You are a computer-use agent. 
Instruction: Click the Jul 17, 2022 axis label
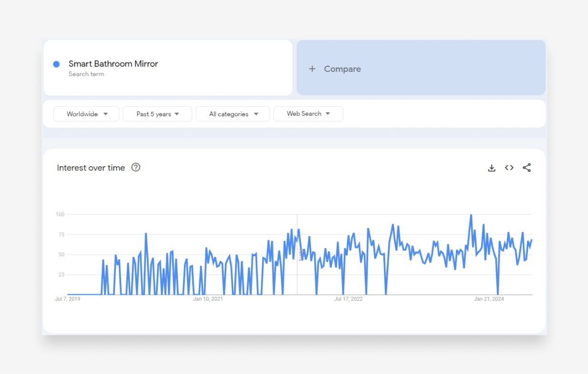click(x=348, y=299)
